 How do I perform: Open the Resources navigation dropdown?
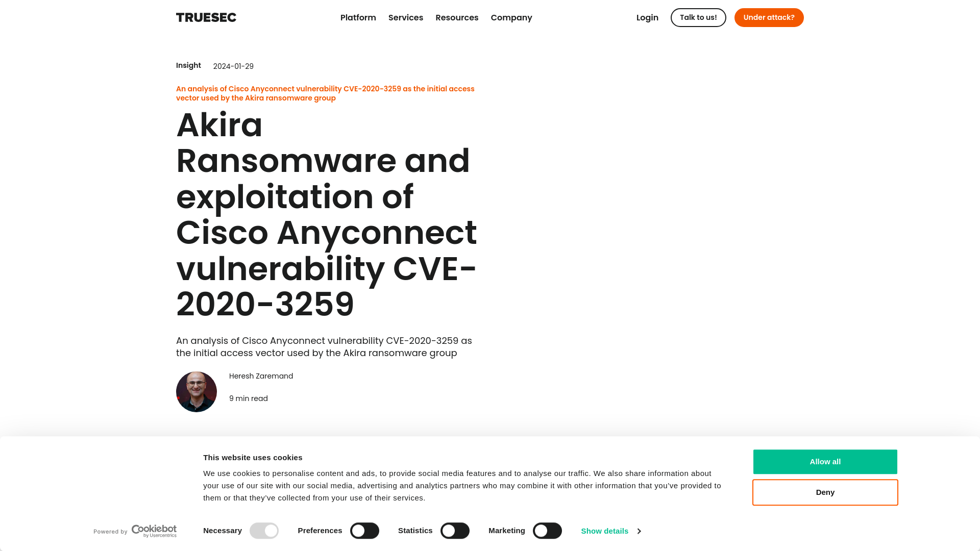pyautogui.click(x=456, y=17)
